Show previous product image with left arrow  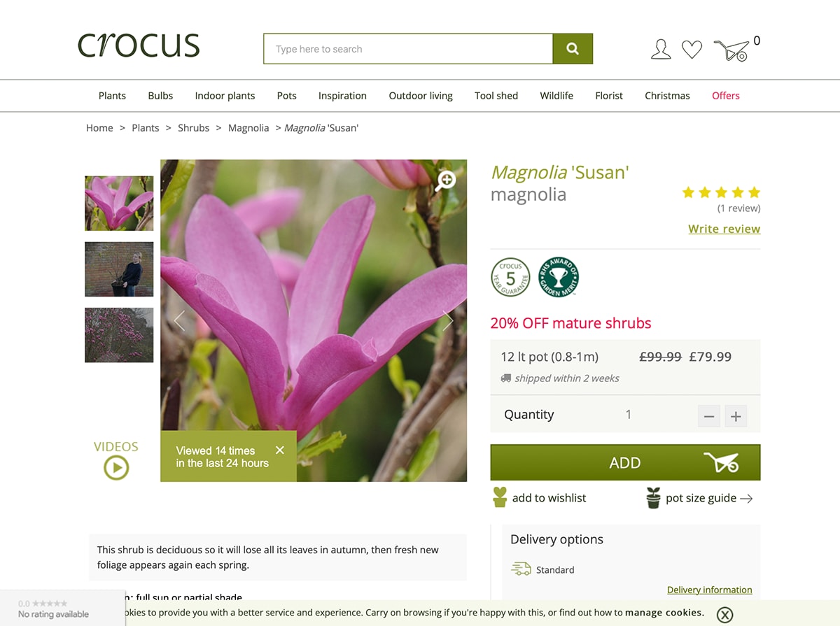[x=179, y=320]
